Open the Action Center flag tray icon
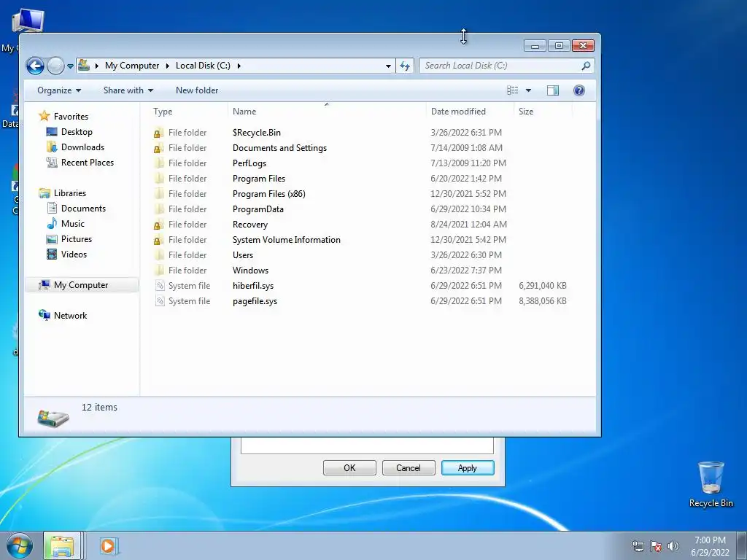The image size is (747, 560). [656, 546]
